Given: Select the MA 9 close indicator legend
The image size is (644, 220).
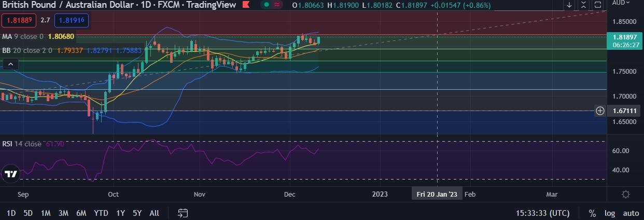Looking at the screenshot, I should pos(22,37).
